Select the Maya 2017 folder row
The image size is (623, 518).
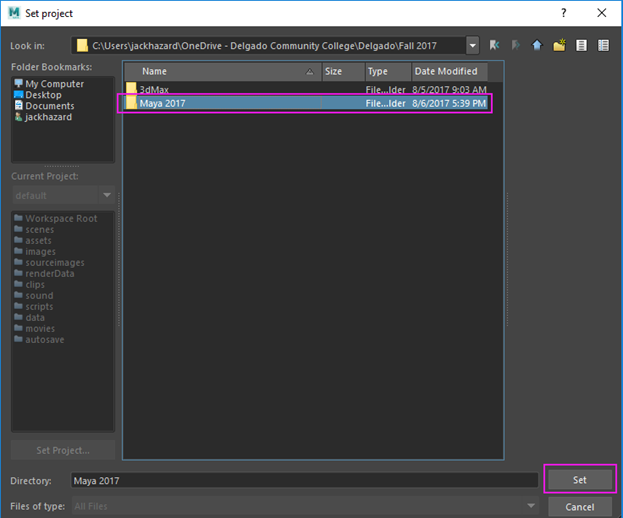pos(306,103)
